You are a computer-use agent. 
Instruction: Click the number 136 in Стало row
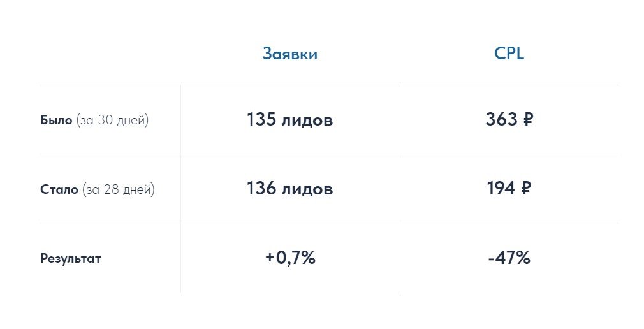pyautogui.click(x=260, y=189)
